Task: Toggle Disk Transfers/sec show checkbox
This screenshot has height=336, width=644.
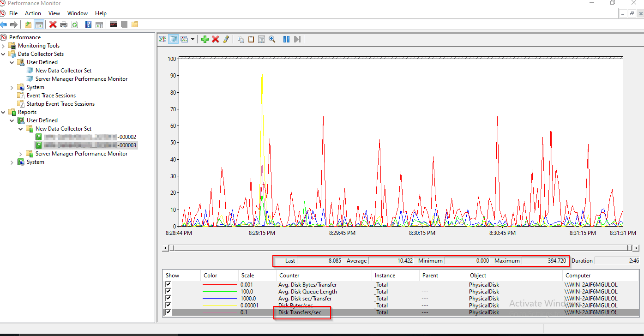Action: [x=168, y=312]
